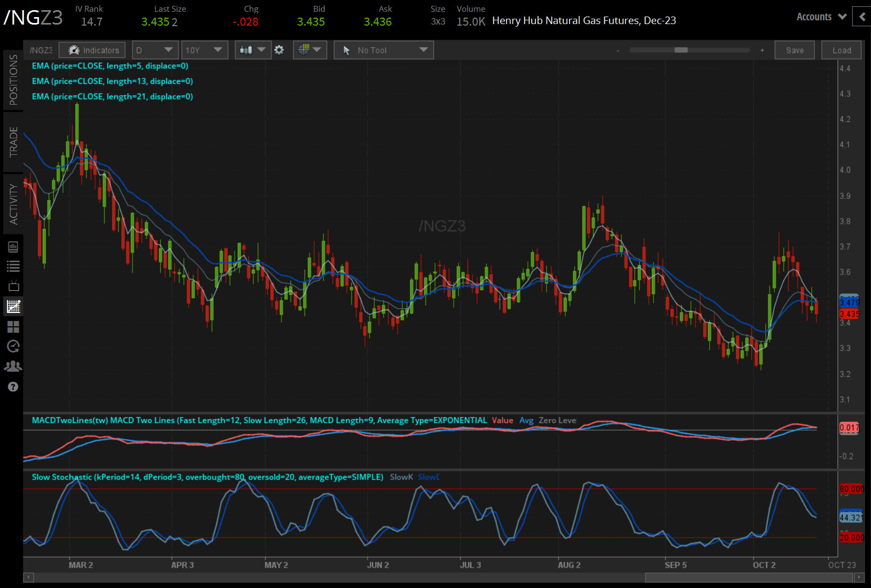
Task: Click the clock refresh history icon
Action: click(x=13, y=346)
